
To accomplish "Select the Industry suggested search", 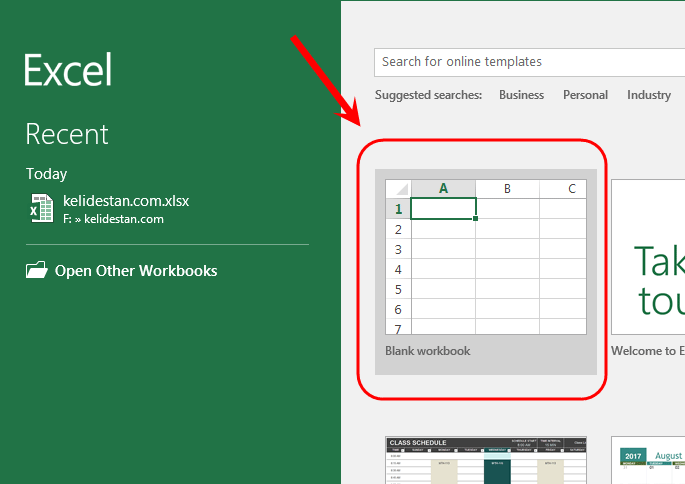I will click(649, 95).
